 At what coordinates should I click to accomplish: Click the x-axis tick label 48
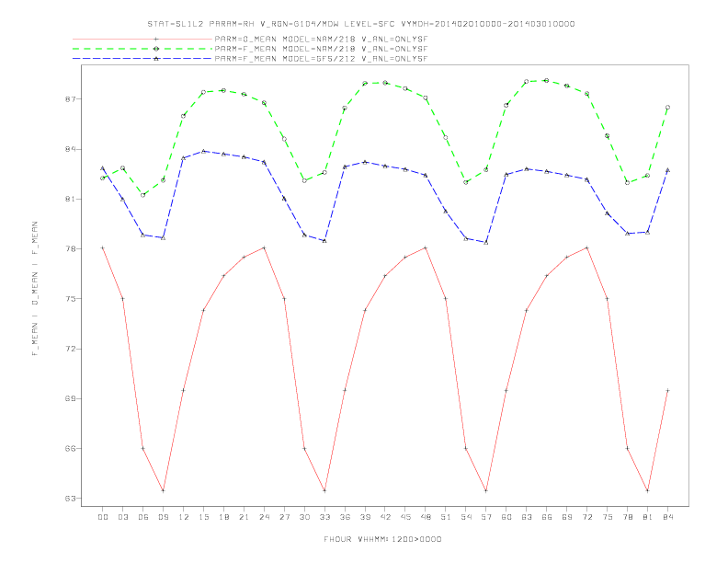tap(426, 517)
